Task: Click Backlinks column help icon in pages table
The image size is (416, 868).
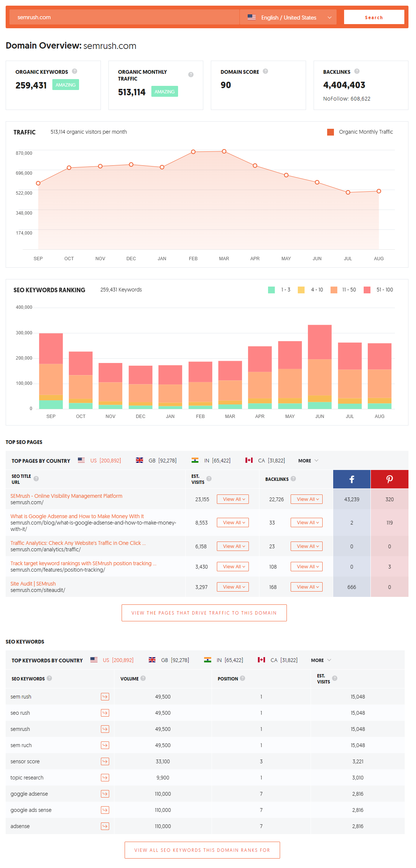Action: coord(293,479)
